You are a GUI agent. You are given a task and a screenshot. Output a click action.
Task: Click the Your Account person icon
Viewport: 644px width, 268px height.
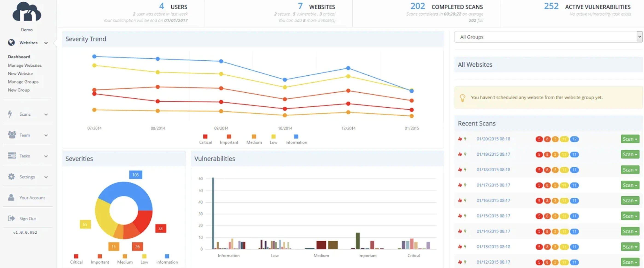[11, 197]
